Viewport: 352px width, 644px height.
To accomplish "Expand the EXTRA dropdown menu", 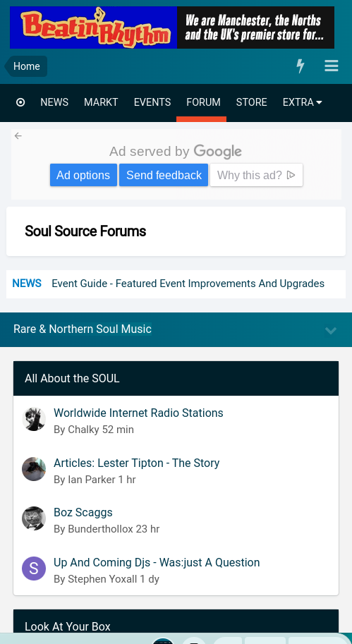I will (303, 102).
